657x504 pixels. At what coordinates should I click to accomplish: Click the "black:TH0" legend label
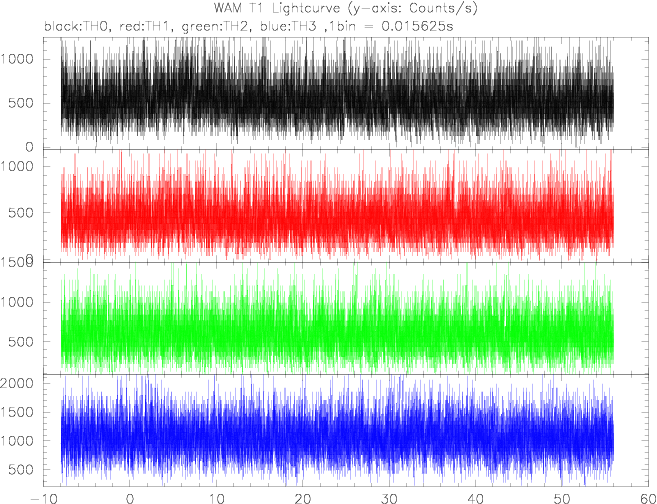click(77, 27)
